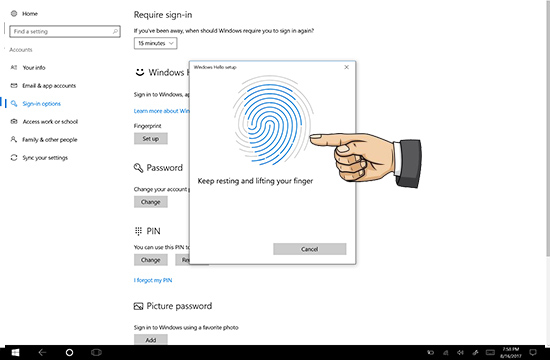Click the search magnifier in Find a setting

[x=115, y=32]
